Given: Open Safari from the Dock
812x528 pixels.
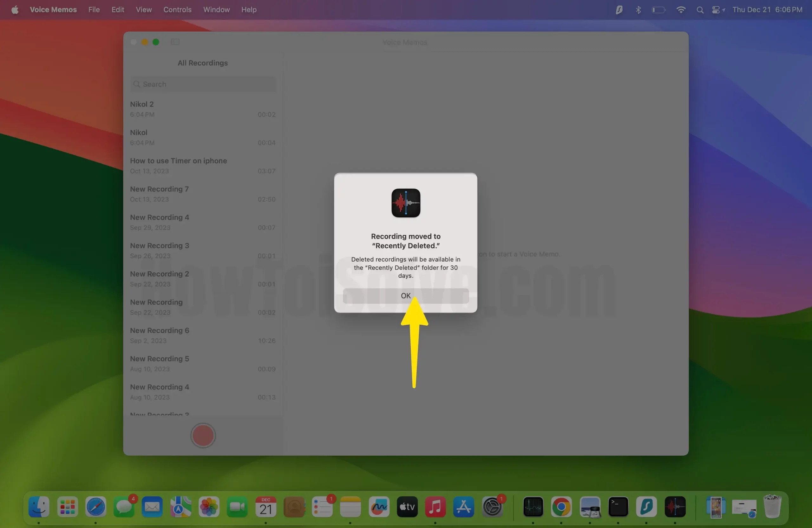Looking at the screenshot, I should click(95, 506).
